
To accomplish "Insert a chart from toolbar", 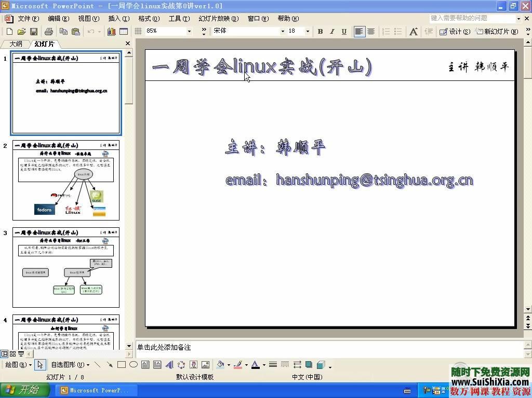I will pyautogui.click(x=111, y=32).
